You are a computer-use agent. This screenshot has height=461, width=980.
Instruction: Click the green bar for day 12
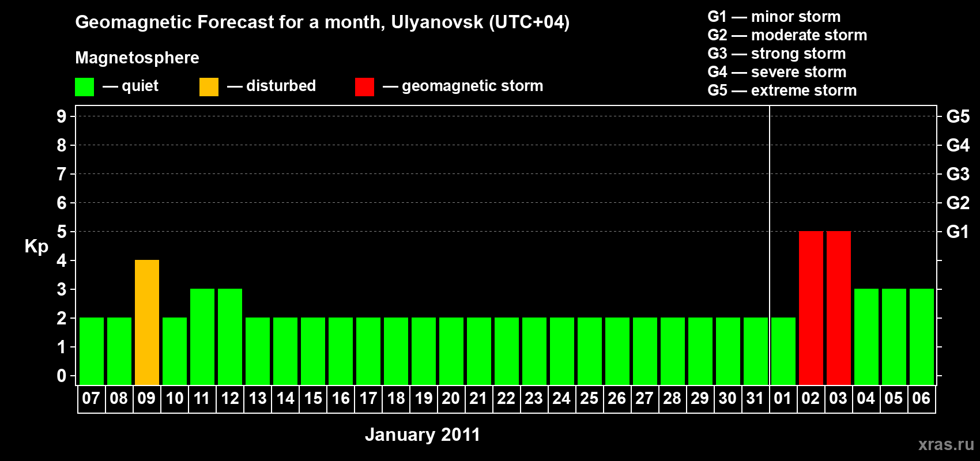coord(230,337)
